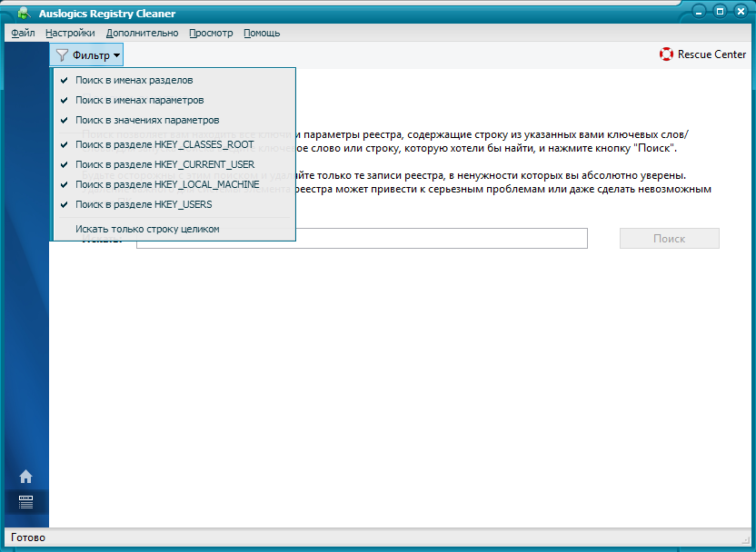The height and width of the screenshot is (552, 756).
Task: Toggle "Поиск в именах разделов" option
Action: (174, 80)
